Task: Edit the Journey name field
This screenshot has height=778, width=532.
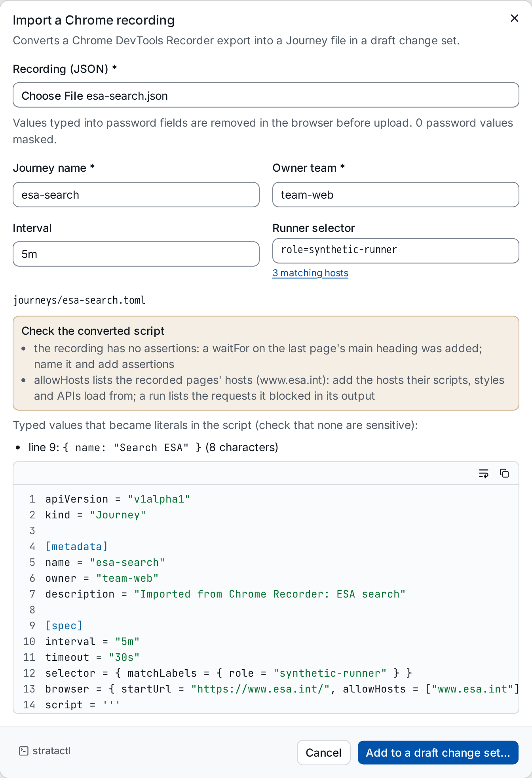Action: coord(136,195)
